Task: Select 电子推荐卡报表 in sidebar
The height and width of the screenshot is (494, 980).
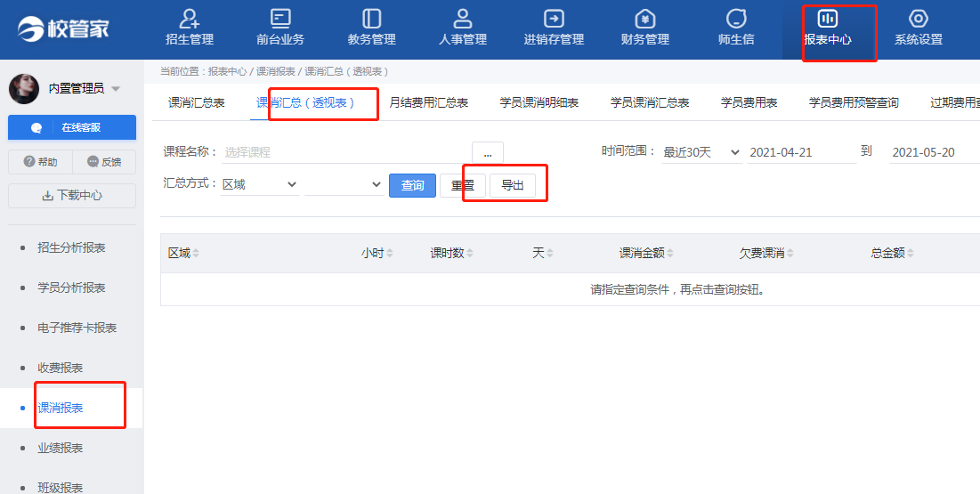Action: tap(77, 328)
